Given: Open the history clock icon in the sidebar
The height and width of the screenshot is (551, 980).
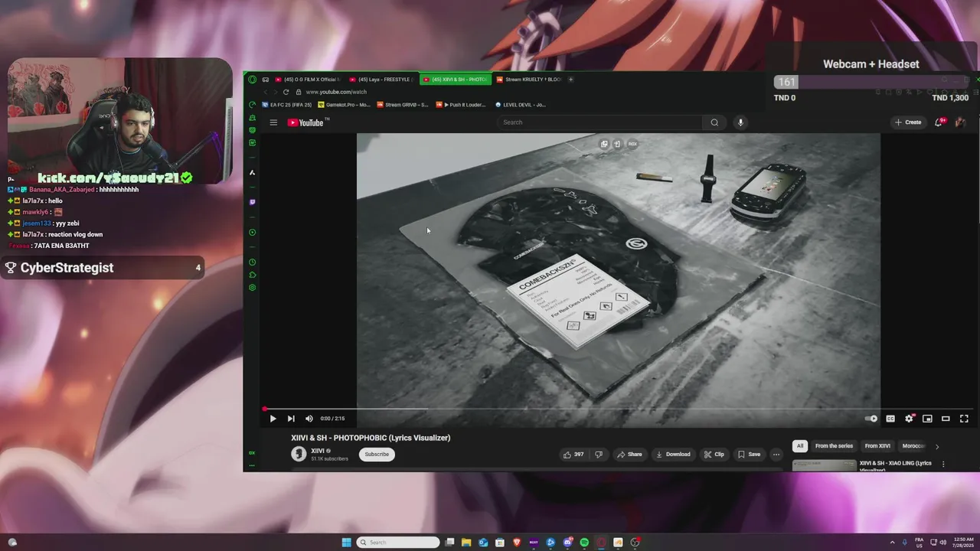Looking at the screenshot, I should 252,262.
